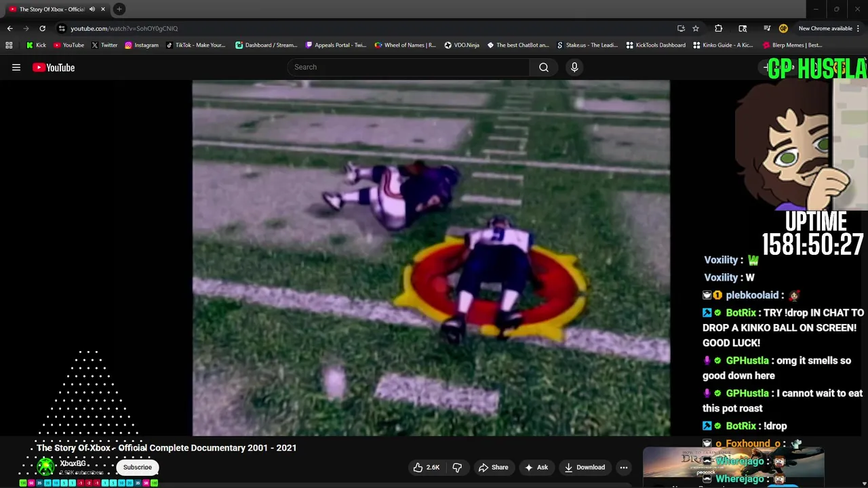The width and height of the screenshot is (868, 488).
Task: Open a new browser tab
Action: pyautogui.click(x=119, y=9)
